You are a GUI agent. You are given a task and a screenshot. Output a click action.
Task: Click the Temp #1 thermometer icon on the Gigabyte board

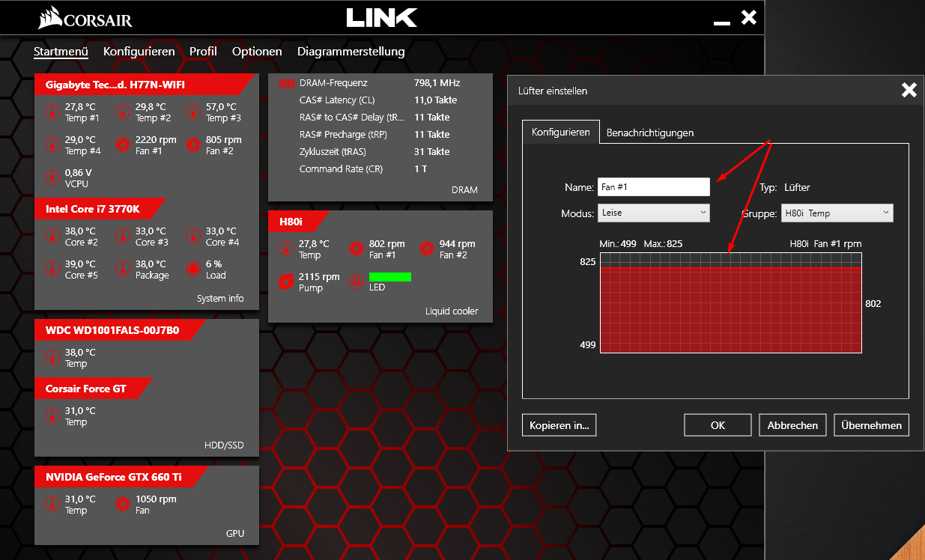click(x=52, y=112)
